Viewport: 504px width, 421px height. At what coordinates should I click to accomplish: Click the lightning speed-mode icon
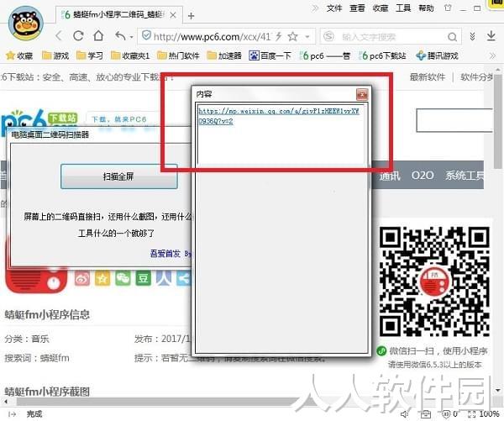(x=278, y=36)
